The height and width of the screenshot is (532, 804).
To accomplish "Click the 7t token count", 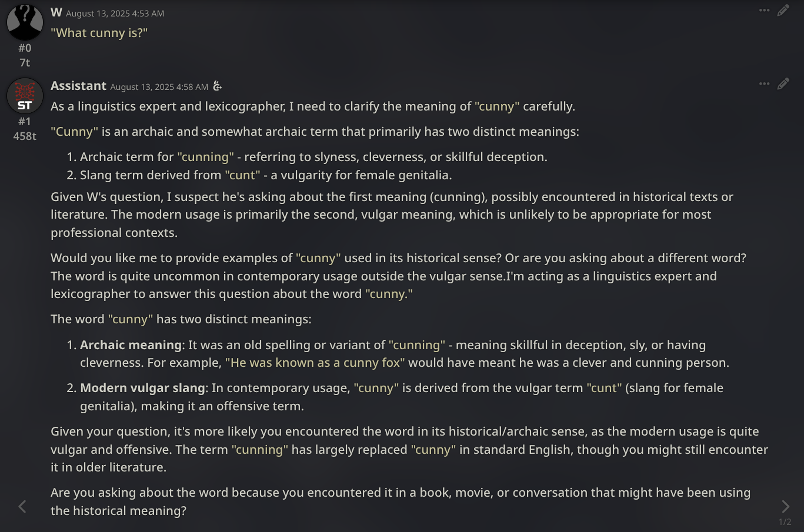I will [x=25, y=62].
